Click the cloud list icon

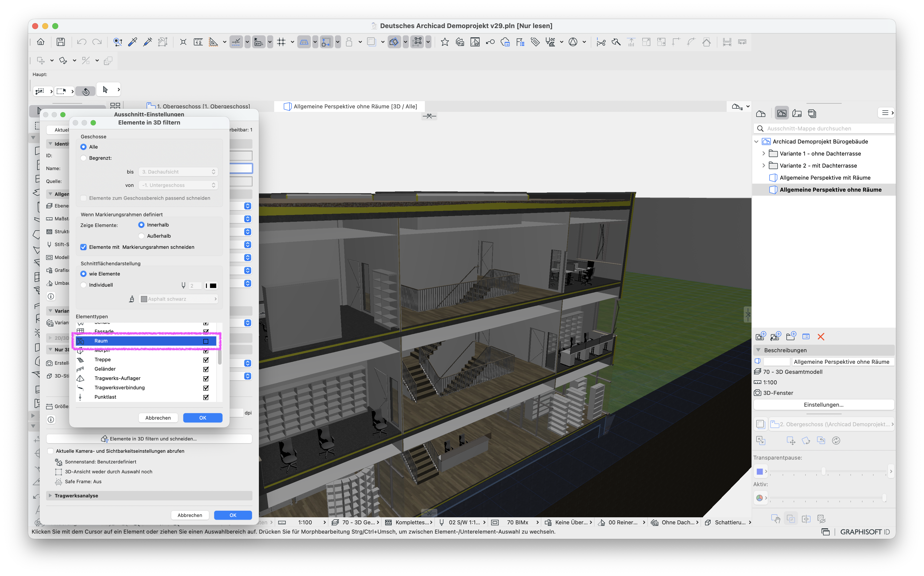coord(505,42)
